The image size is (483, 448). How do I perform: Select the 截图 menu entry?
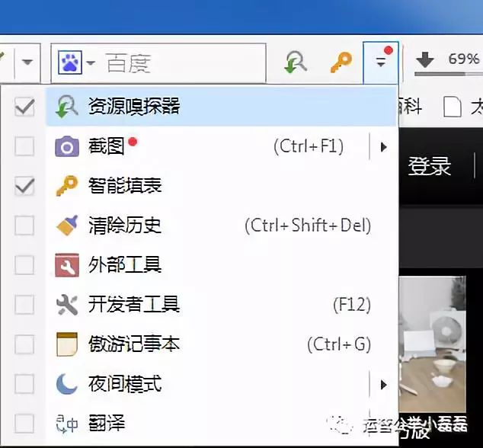tap(221, 146)
